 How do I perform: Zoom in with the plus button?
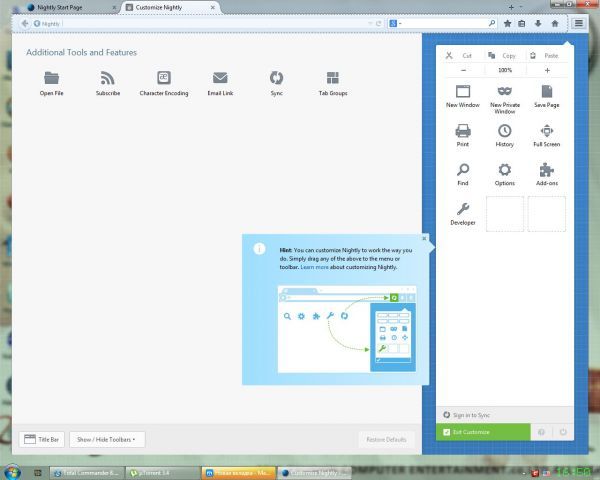tap(547, 70)
